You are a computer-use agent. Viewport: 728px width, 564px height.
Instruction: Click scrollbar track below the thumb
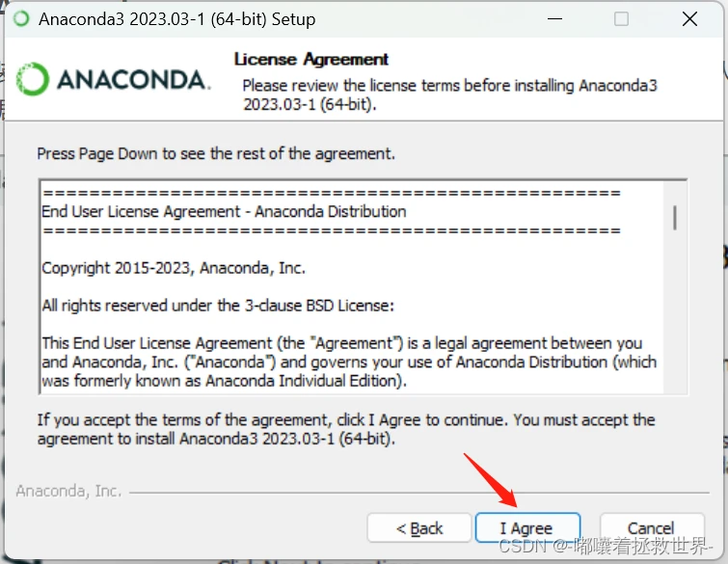click(x=675, y=311)
